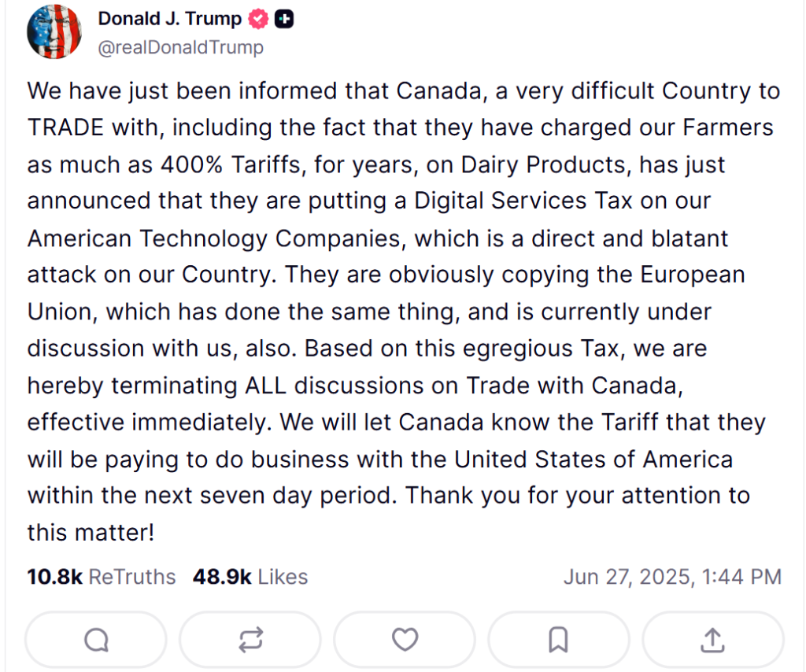Image resolution: width=806 pixels, height=672 pixels.
Task: Click the final line 'this matter!'
Action: [x=91, y=533]
